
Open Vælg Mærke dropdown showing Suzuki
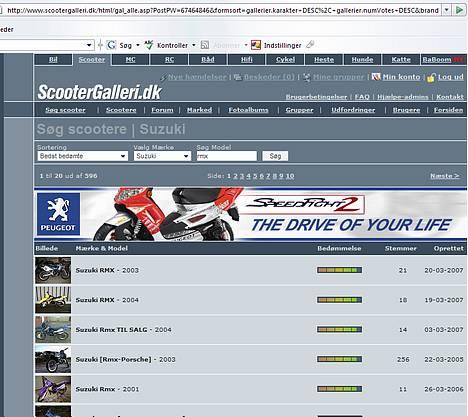(x=162, y=156)
